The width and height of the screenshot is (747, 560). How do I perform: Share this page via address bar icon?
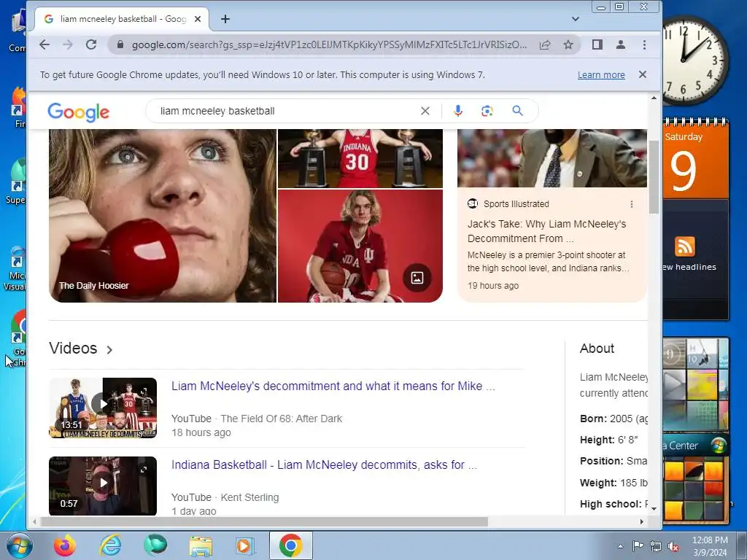pyautogui.click(x=545, y=44)
